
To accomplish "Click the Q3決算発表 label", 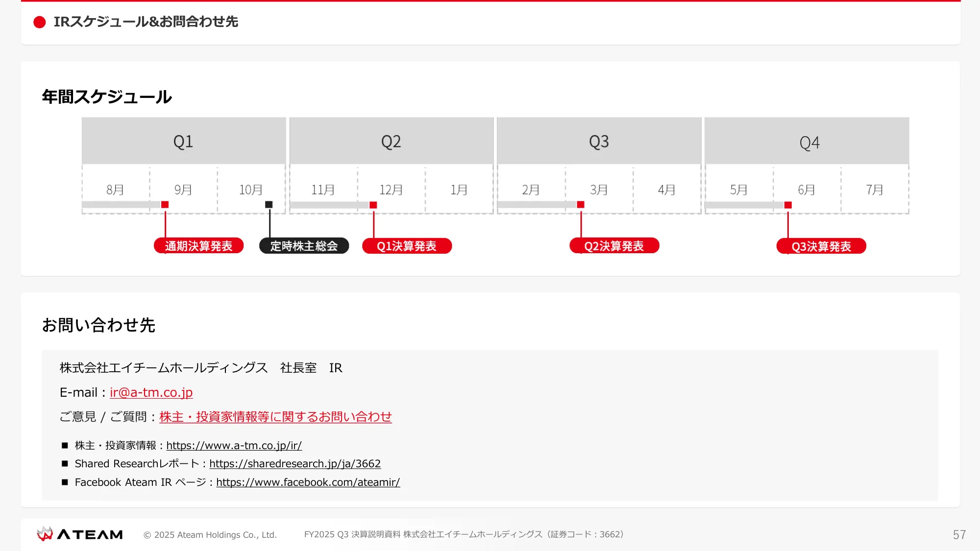I will [x=821, y=246].
